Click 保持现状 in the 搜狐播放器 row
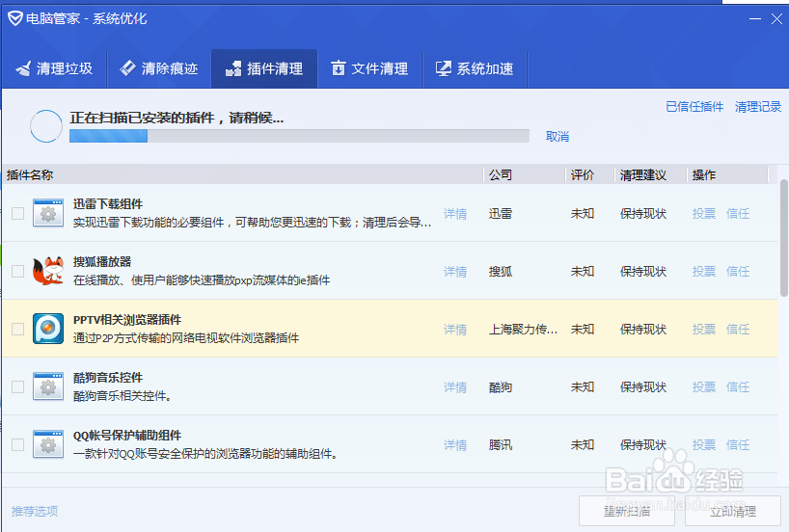 coord(643,272)
